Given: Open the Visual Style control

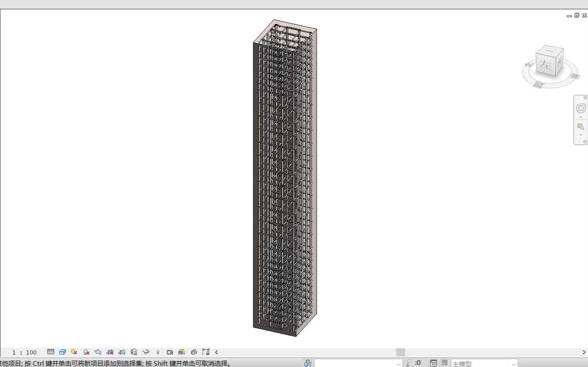Looking at the screenshot, I should (x=63, y=352).
